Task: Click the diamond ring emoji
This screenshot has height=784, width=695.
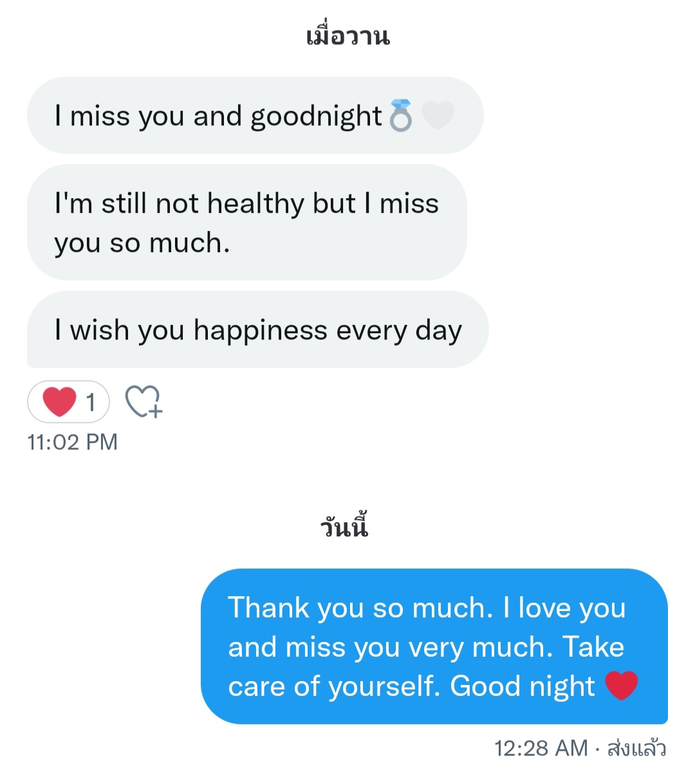Action: (401, 116)
